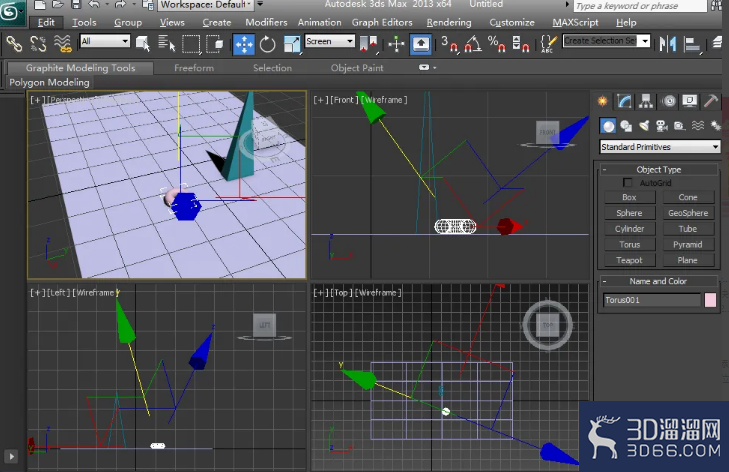Screen dimensions: 729x472
Task: Click Use Pivot Point Center icon
Action: pos(369,44)
